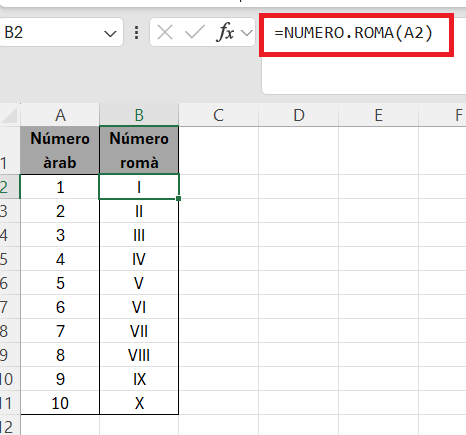Select cell with Roman numeral IV
This screenshot has height=435, width=466.
pos(139,259)
